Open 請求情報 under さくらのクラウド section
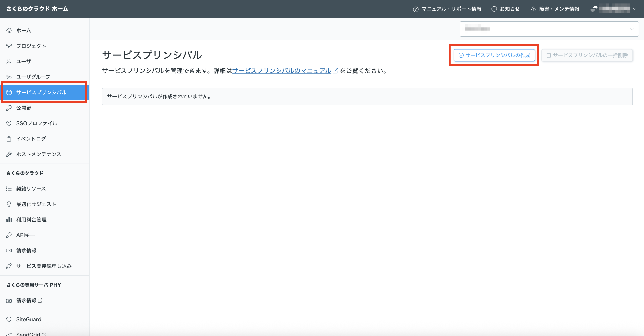Screen dimensions: 644x336 click(x=45, y=251)
